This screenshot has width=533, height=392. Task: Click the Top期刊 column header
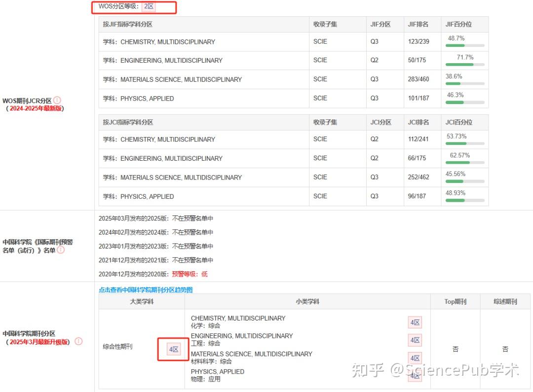[455, 301]
